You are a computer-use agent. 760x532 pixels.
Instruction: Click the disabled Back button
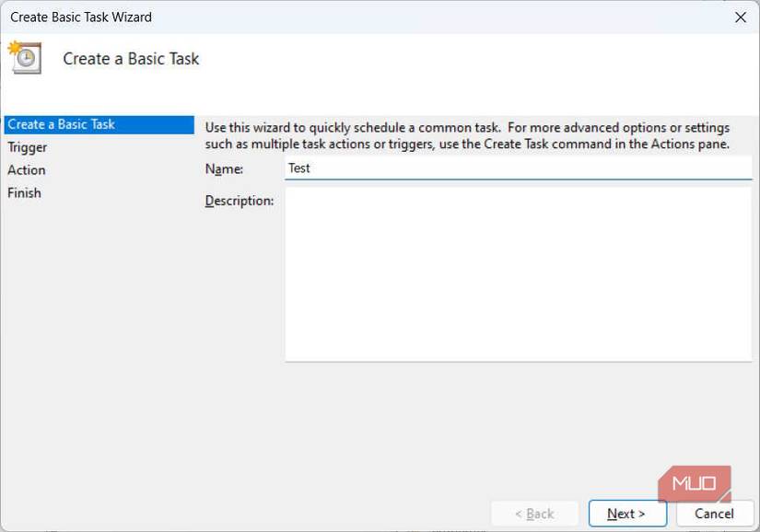[x=534, y=514]
